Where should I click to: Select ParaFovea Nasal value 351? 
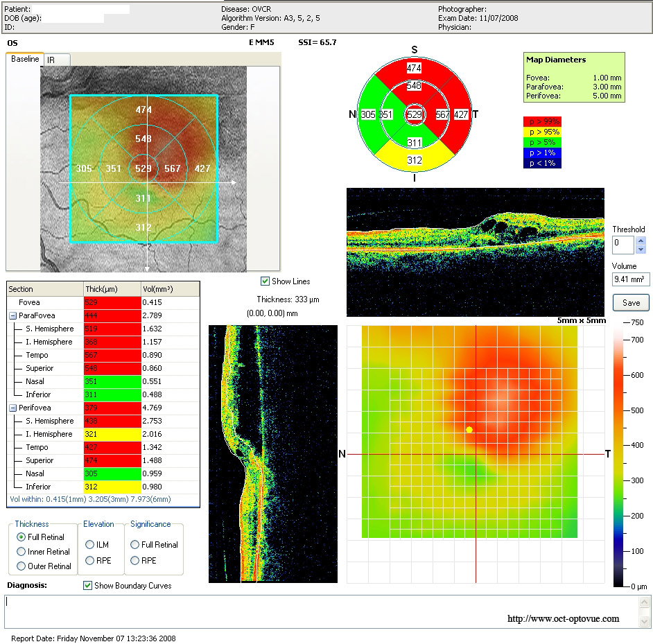(x=112, y=381)
